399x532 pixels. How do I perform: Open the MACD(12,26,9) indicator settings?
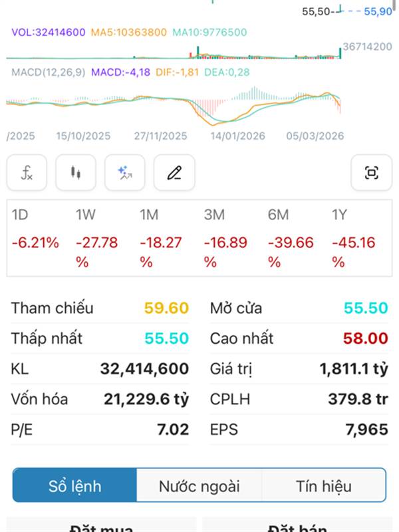tap(48, 72)
